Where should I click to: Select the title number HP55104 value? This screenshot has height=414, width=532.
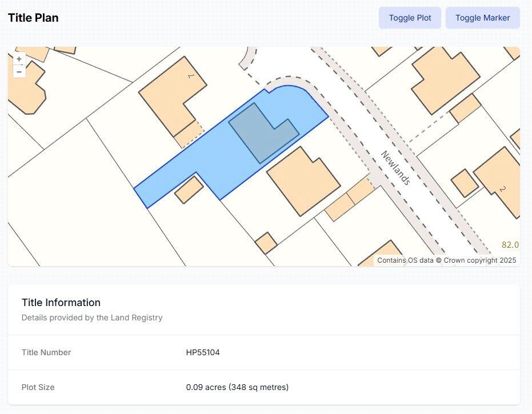point(203,352)
